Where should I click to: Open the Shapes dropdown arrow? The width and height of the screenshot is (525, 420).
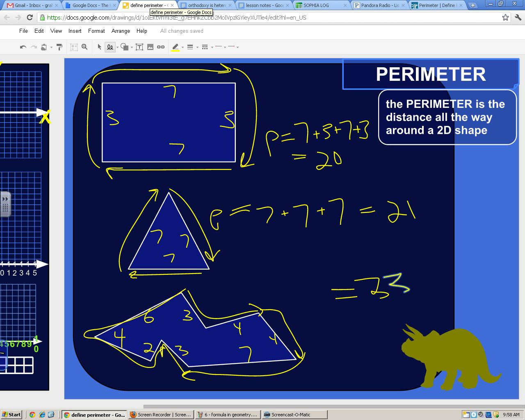(132, 47)
